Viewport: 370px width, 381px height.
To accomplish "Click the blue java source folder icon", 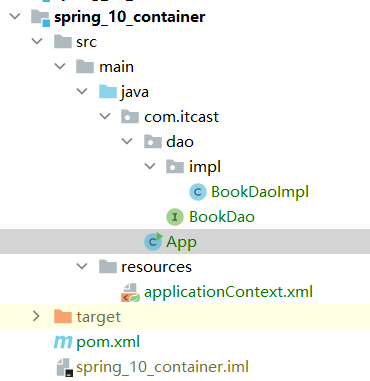I will (108, 92).
